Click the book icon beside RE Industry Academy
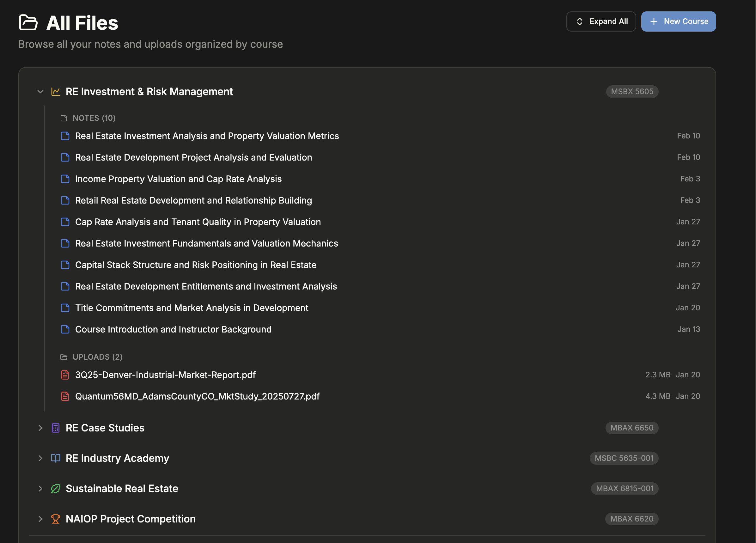 pyautogui.click(x=55, y=458)
